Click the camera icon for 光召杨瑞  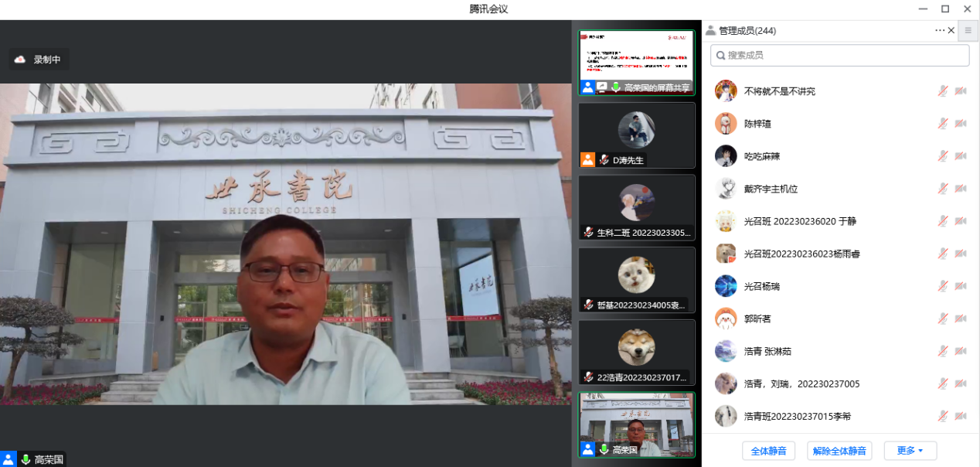tap(961, 286)
